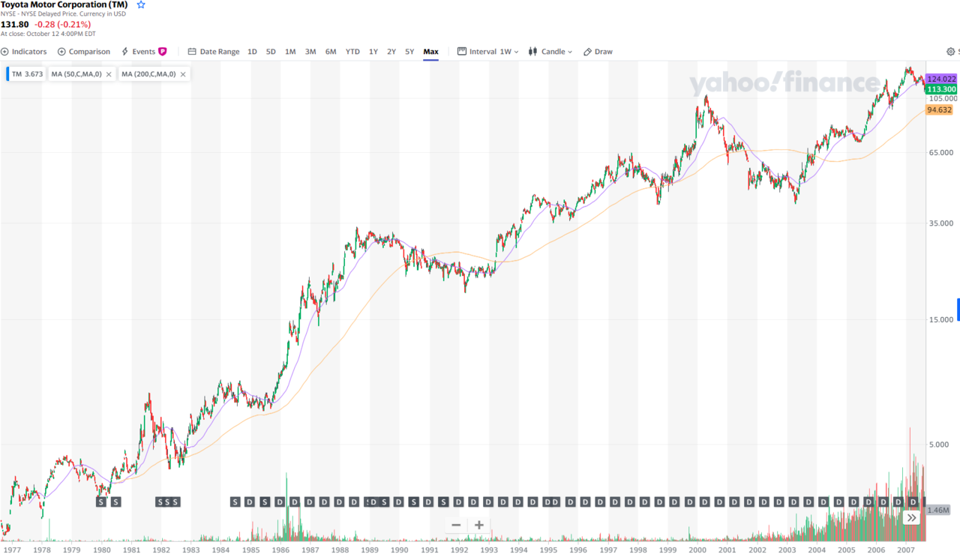
Task: Click the MA (50,C,MA,0) indicator label
Action: pyautogui.click(x=76, y=74)
